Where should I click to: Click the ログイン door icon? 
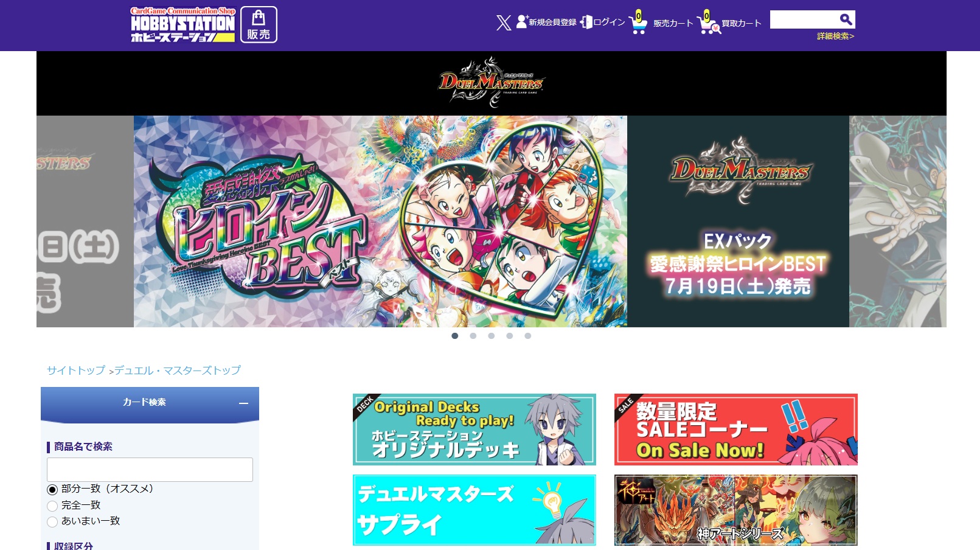[x=586, y=22]
